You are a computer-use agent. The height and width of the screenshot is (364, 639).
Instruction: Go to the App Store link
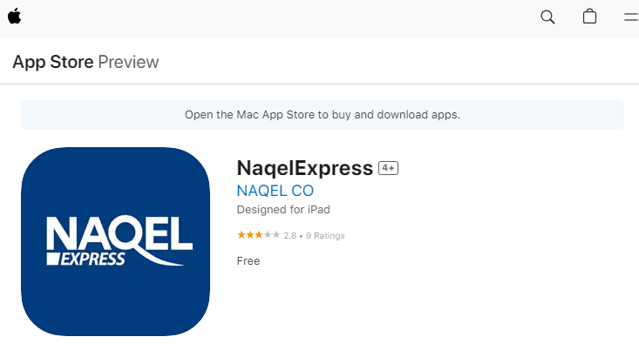(53, 62)
